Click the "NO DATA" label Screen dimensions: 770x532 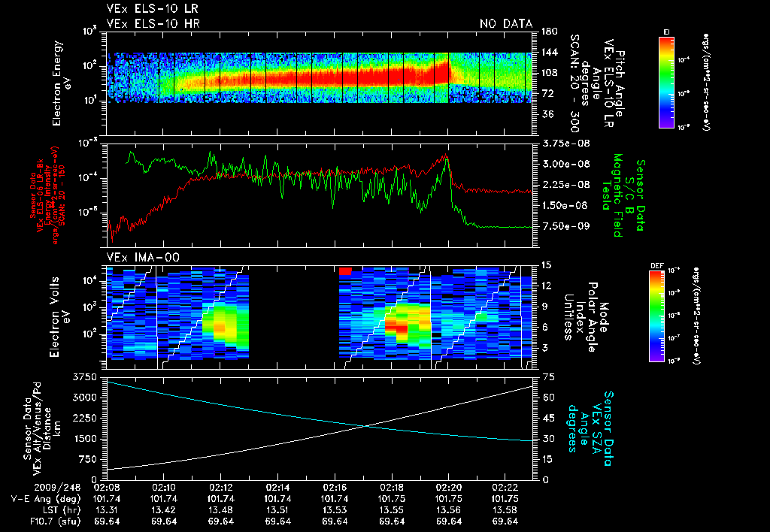pyautogui.click(x=506, y=23)
